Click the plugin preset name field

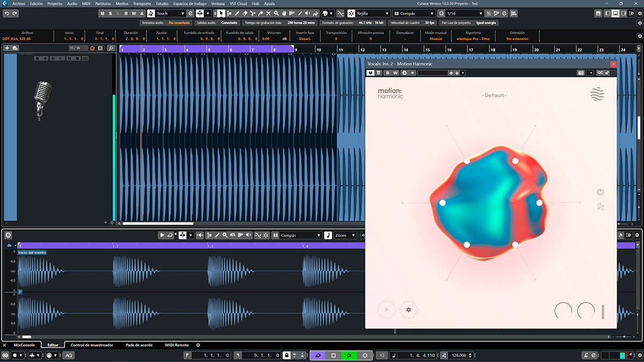pos(433,72)
